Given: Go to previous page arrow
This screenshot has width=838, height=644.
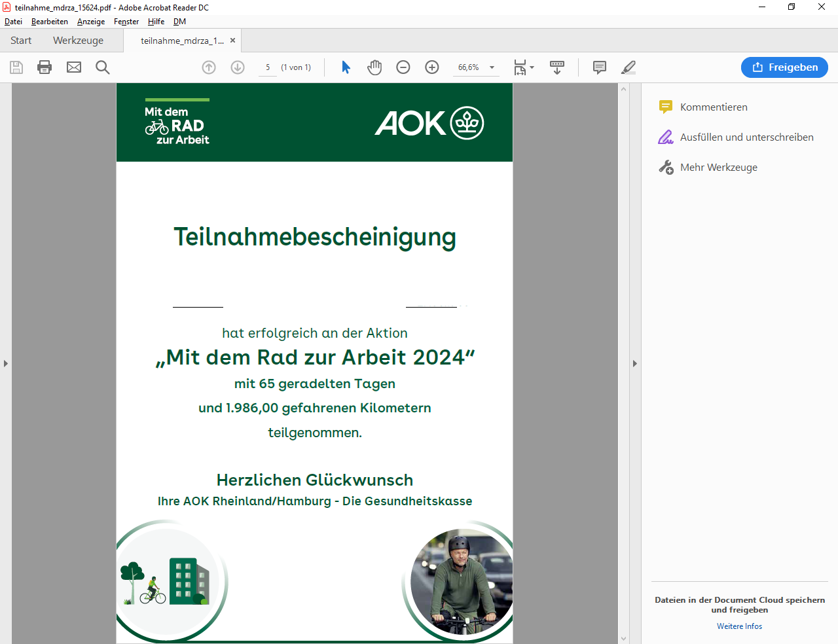Looking at the screenshot, I should [209, 67].
